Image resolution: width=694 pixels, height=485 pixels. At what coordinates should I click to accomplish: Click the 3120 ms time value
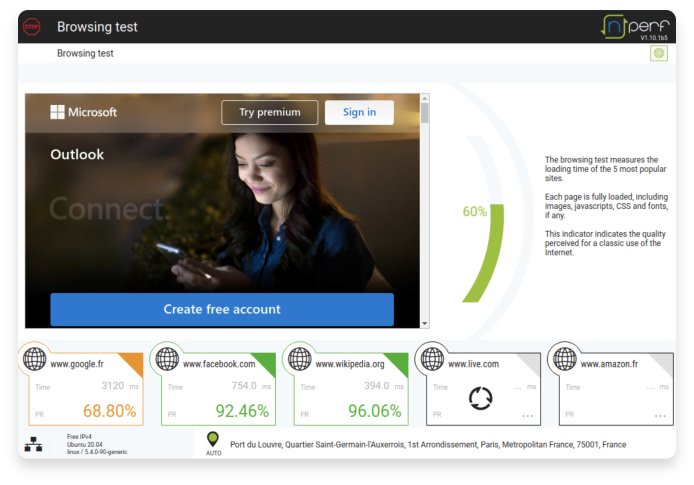click(x=120, y=386)
